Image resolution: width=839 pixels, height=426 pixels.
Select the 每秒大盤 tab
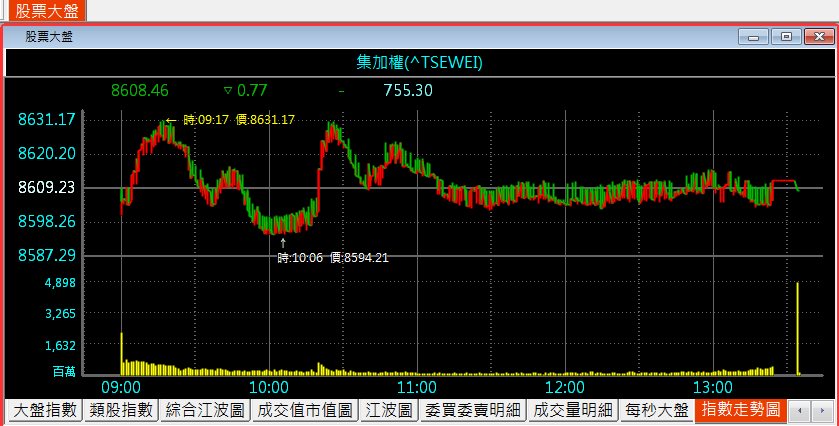pos(657,410)
